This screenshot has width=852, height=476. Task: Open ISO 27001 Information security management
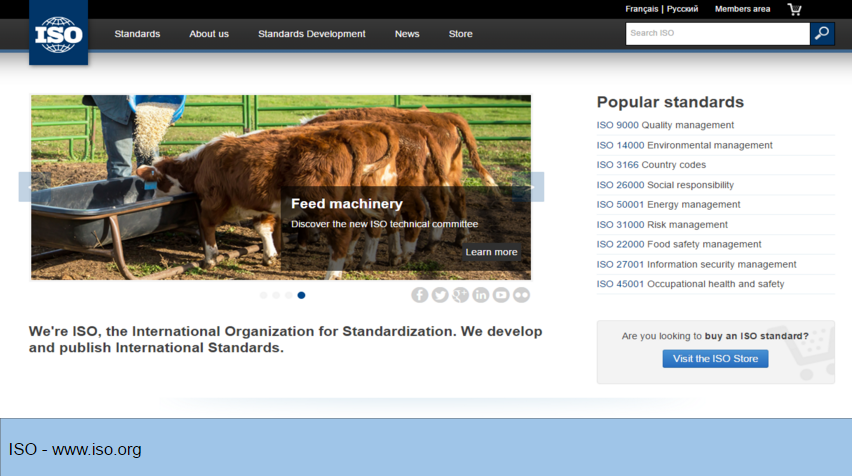[x=697, y=264]
